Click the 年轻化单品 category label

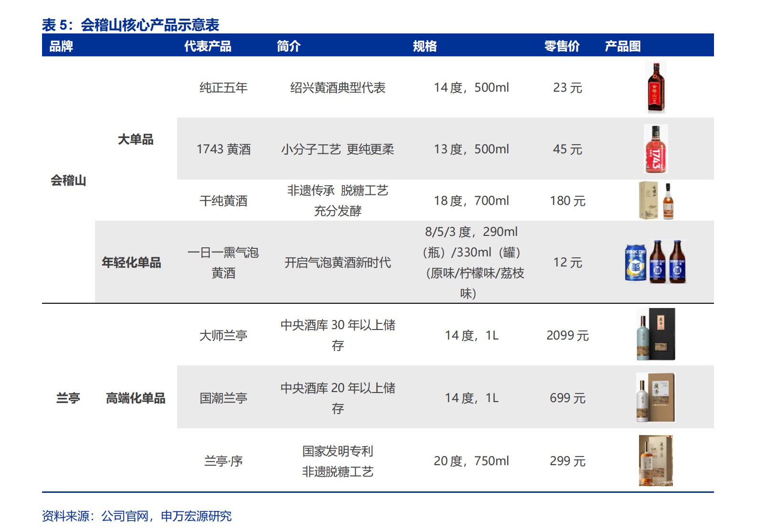point(131,262)
